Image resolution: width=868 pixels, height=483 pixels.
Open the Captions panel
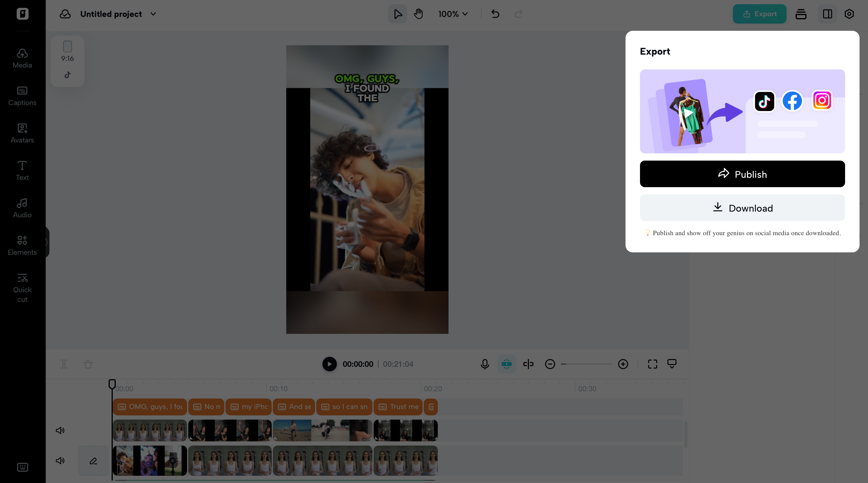(22, 96)
